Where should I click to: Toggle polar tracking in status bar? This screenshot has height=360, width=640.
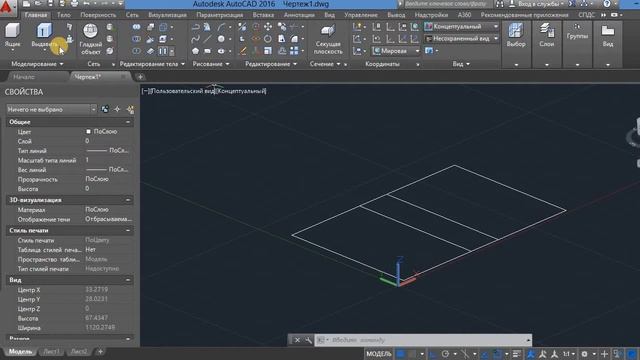pos(445,354)
